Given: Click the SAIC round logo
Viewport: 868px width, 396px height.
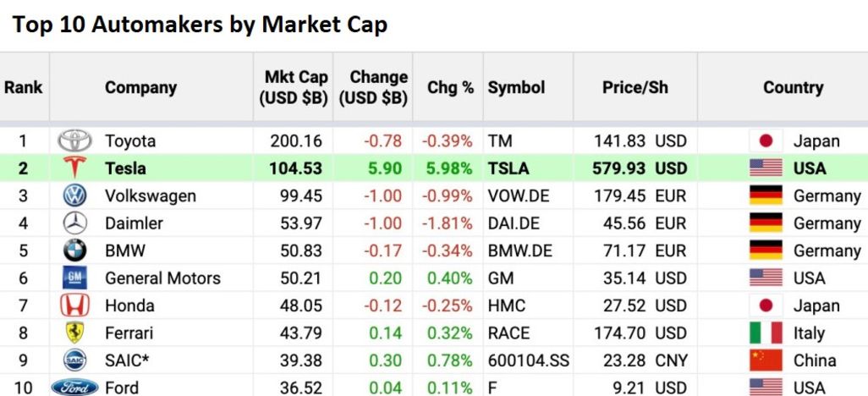Looking at the screenshot, I should [74, 360].
